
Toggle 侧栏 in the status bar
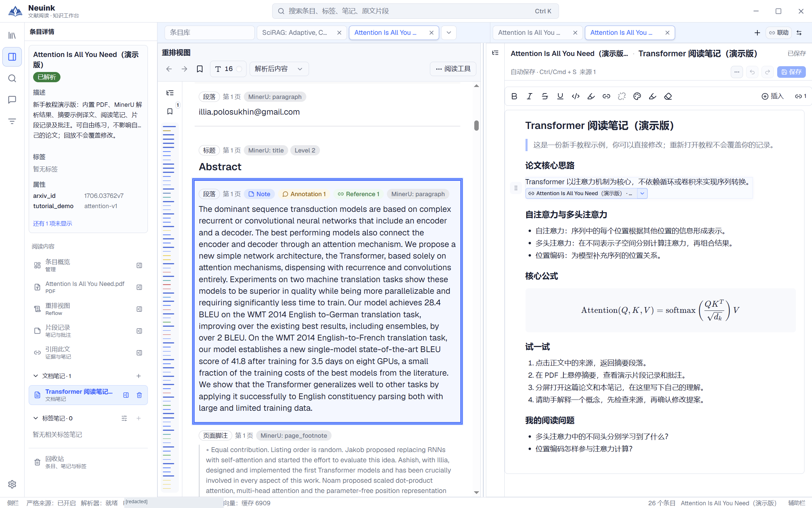click(x=13, y=503)
